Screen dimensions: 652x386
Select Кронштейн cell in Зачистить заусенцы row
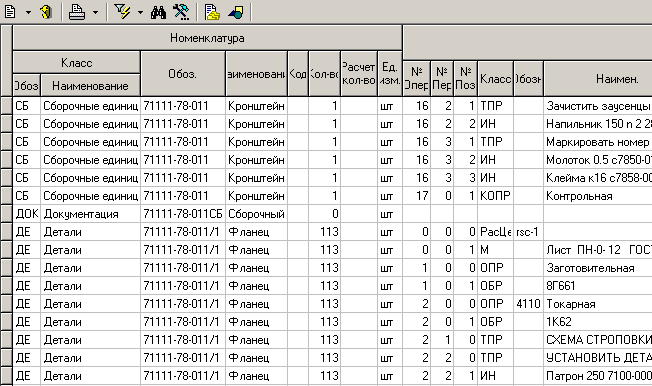[x=256, y=106]
